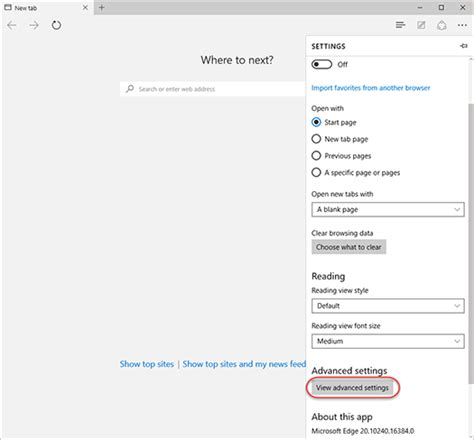The image size is (474, 440).
Task: Open the Make a Web Note icon
Action: (x=421, y=25)
